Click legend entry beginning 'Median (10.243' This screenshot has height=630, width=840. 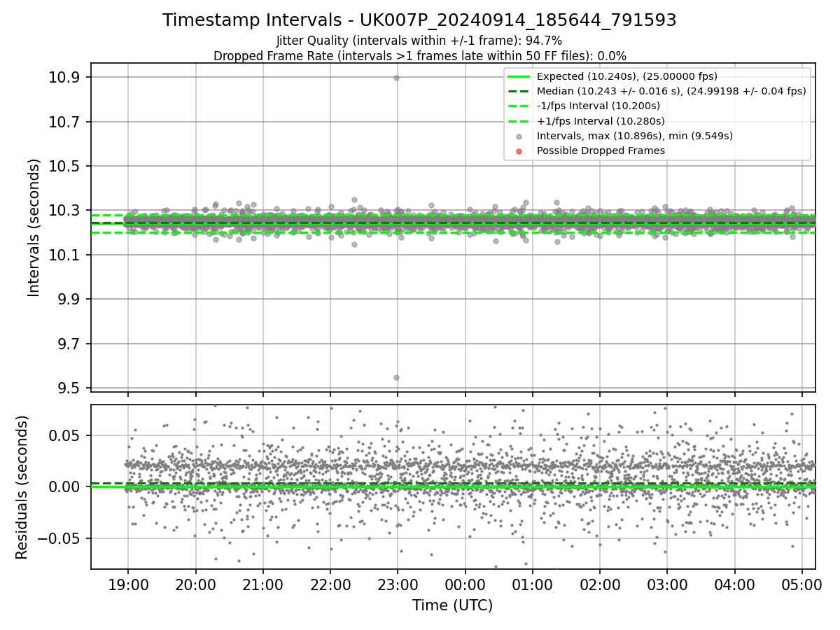(671, 91)
